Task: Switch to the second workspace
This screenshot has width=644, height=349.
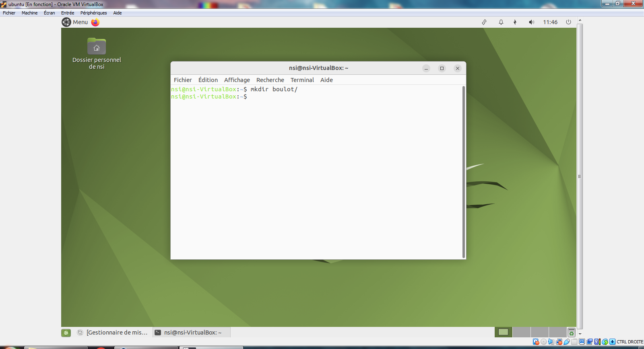Action: click(x=522, y=332)
